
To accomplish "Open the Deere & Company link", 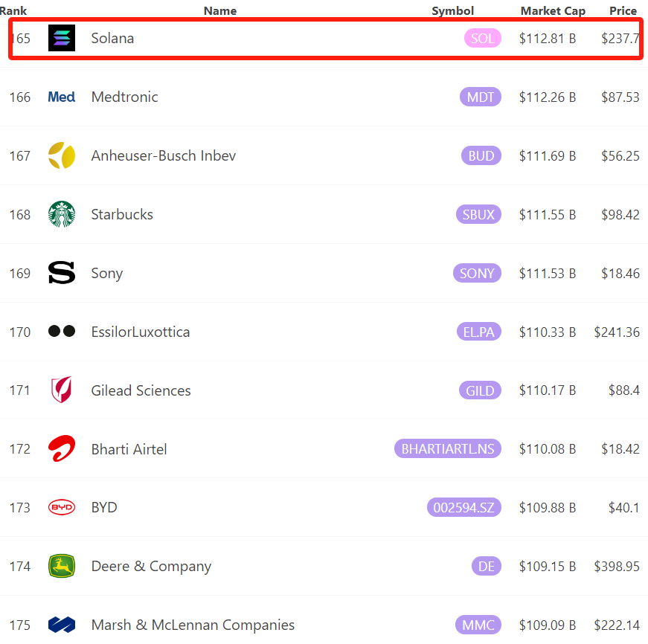I will [x=151, y=567].
